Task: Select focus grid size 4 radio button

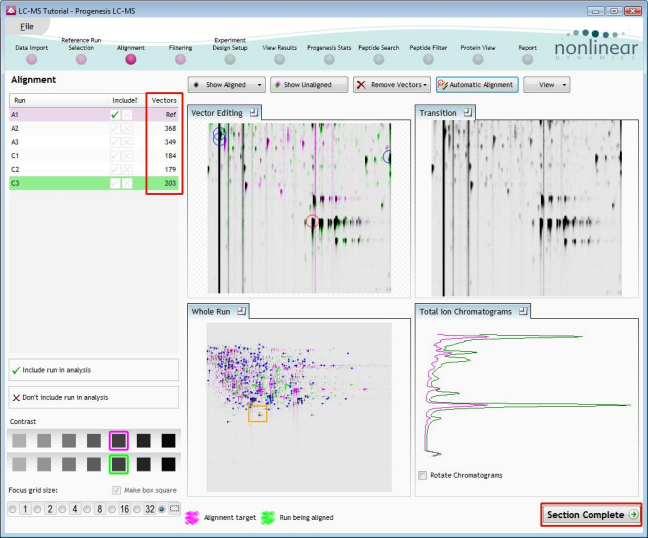Action: [62, 509]
